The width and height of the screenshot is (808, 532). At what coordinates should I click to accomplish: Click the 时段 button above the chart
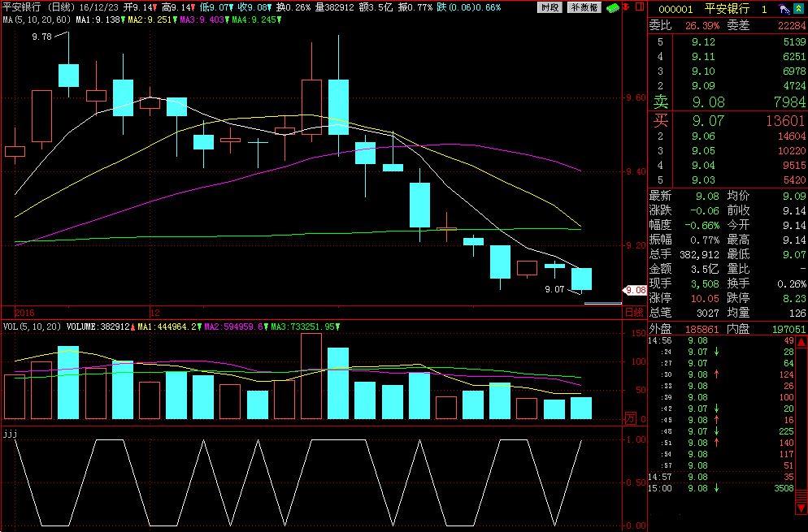[550, 6]
